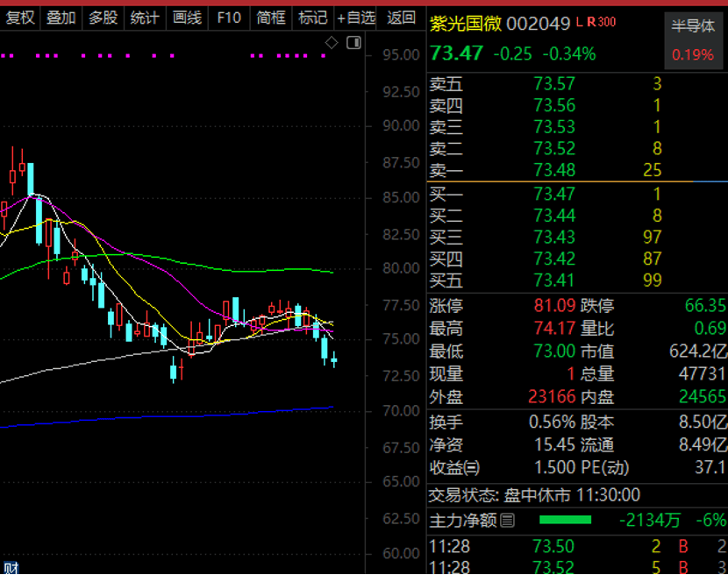The image size is (728, 575).
Task: Click the green 主力净额 bar
Action: [565, 520]
